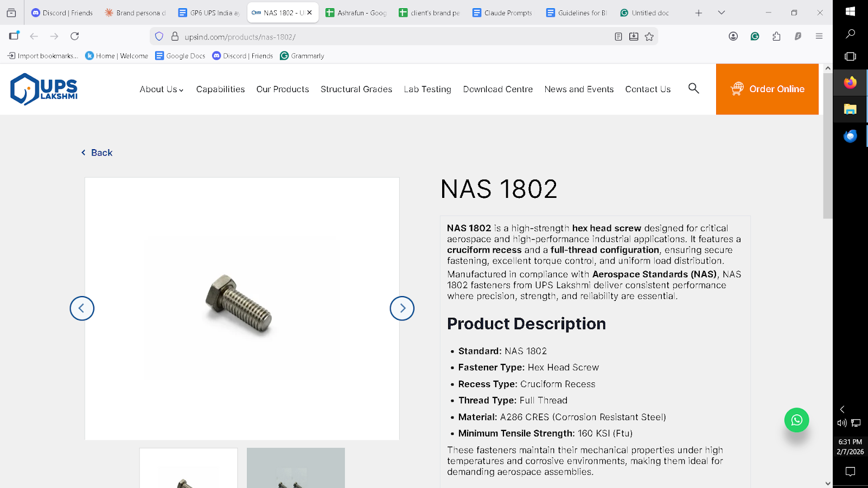Screen dimensions: 868x488
Task: Click the UPS Lakshmi logo
Action: click(x=44, y=89)
